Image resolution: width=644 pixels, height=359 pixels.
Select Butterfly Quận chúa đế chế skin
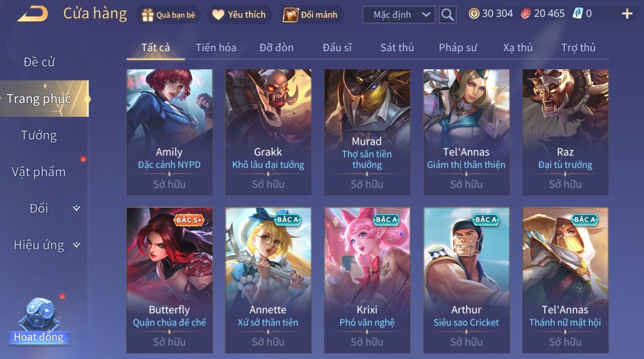click(169, 280)
